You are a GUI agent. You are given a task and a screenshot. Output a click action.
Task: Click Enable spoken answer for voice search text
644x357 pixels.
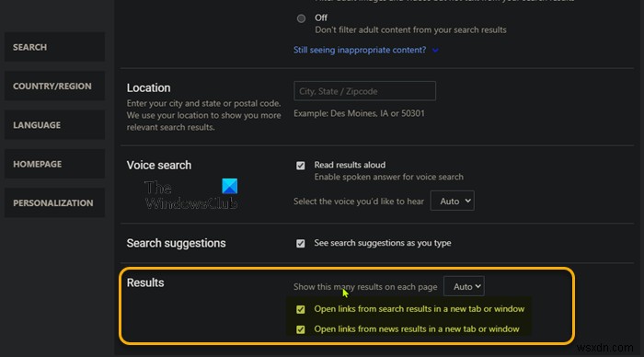point(388,177)
